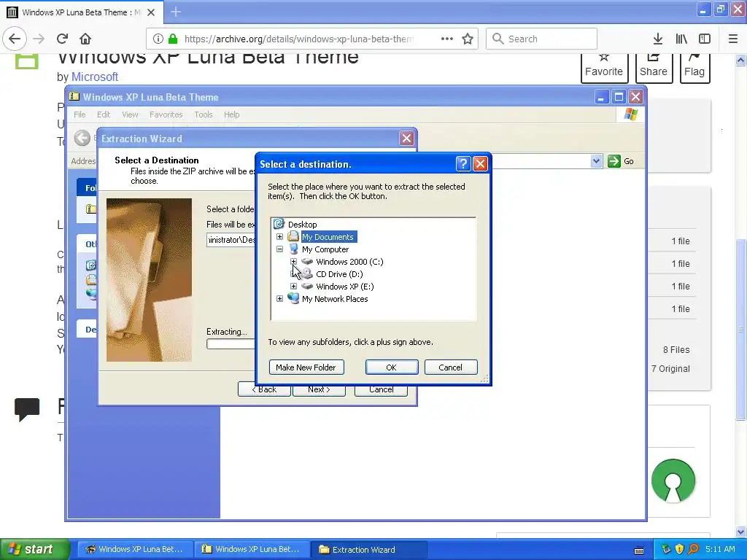Collapse My Computer minus sign

coord(279,249)
